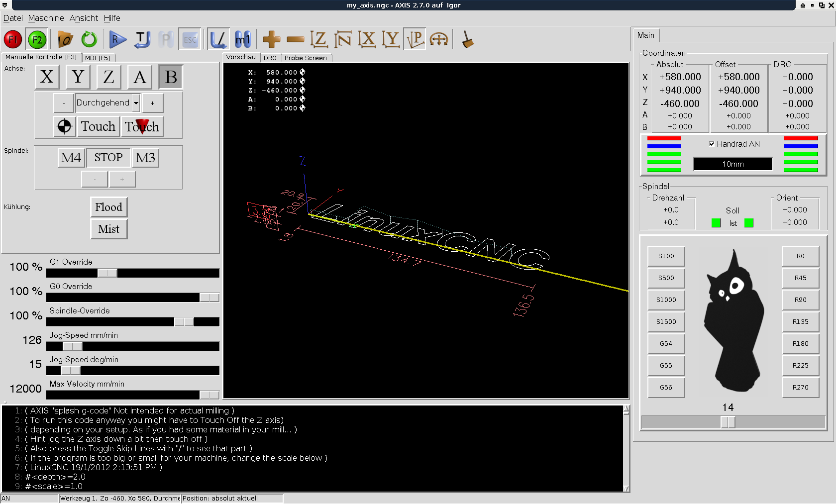Select G-code line 8 #<depth>=2.0
The width and height of the screenshot is (836, 504).
(x=55, y=477)
